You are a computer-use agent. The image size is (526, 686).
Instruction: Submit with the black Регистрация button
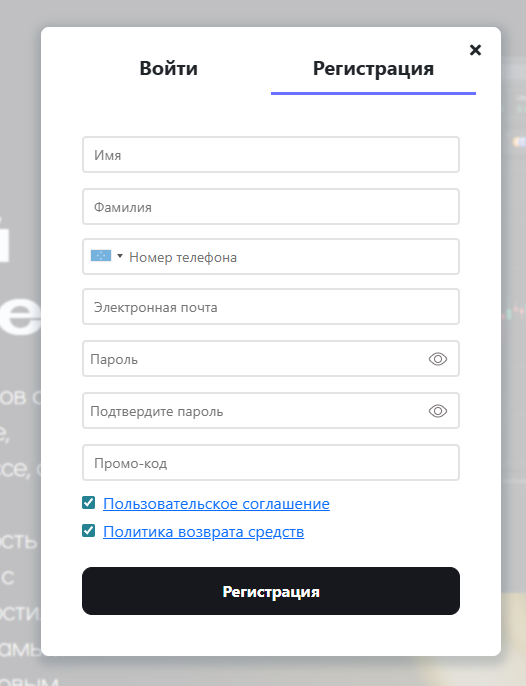(271, 591)
